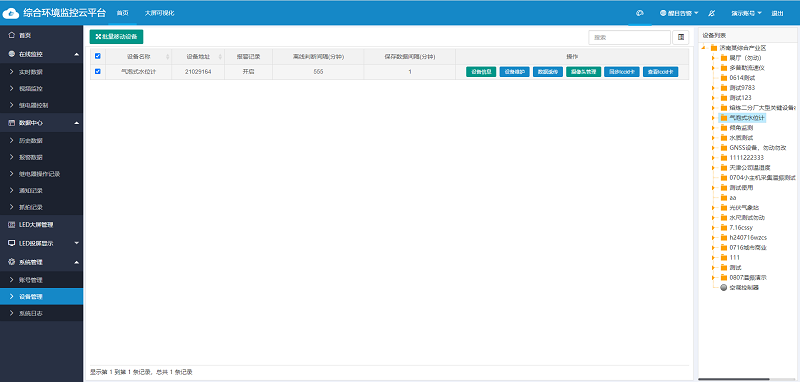This screenshot has width=800, height=382.
Task: Click the 气泡式水位计 folder icon in tree
Action: click(723, 118)
